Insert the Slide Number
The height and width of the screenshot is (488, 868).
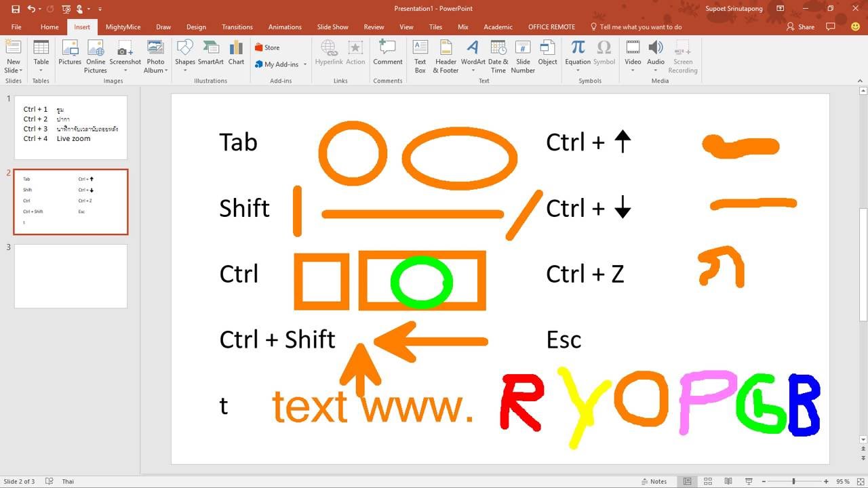click(523, 56)
